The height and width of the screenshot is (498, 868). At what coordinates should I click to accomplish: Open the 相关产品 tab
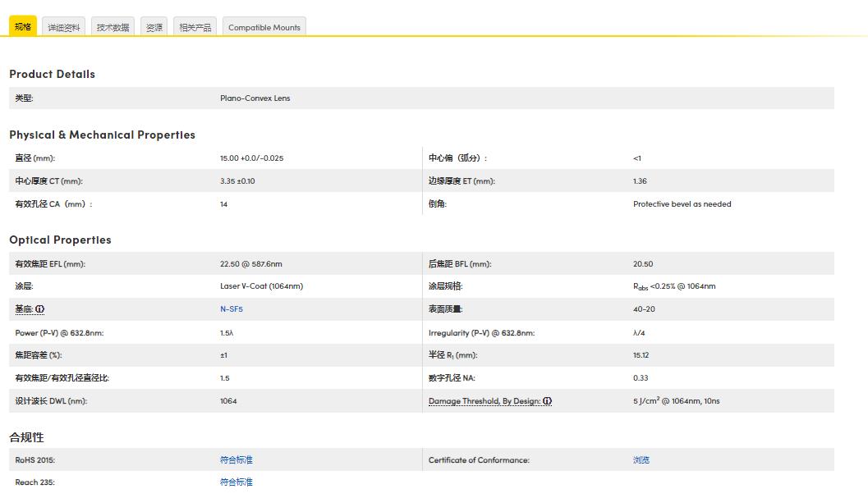pos(195,26)
